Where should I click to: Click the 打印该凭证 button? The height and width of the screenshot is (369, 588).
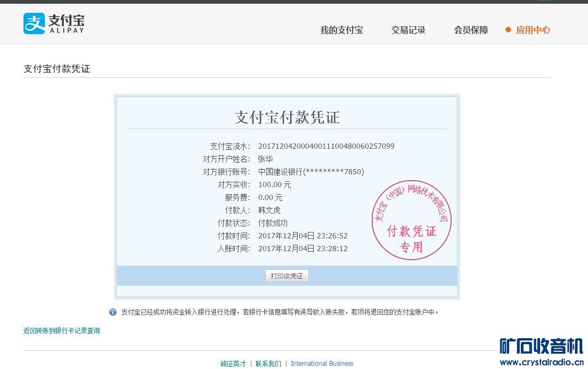point(287,276)
